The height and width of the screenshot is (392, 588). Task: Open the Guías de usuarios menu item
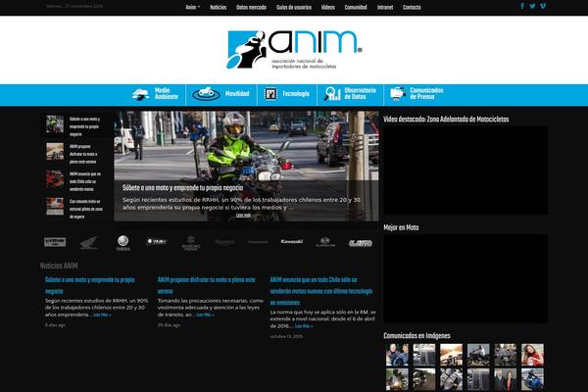[294, 7]
